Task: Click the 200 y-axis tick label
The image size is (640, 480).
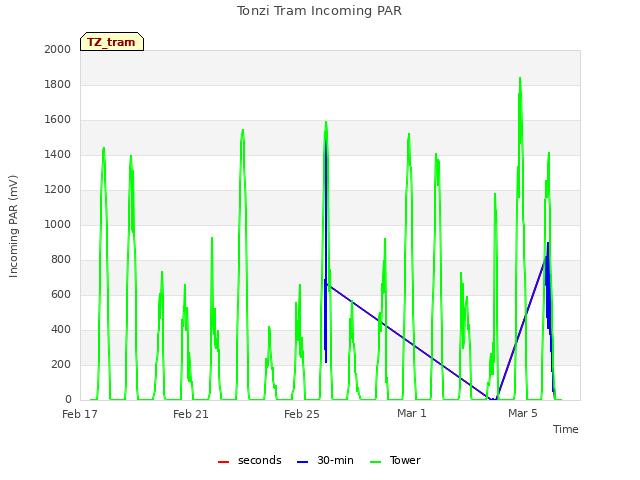Action: [61, 364]
